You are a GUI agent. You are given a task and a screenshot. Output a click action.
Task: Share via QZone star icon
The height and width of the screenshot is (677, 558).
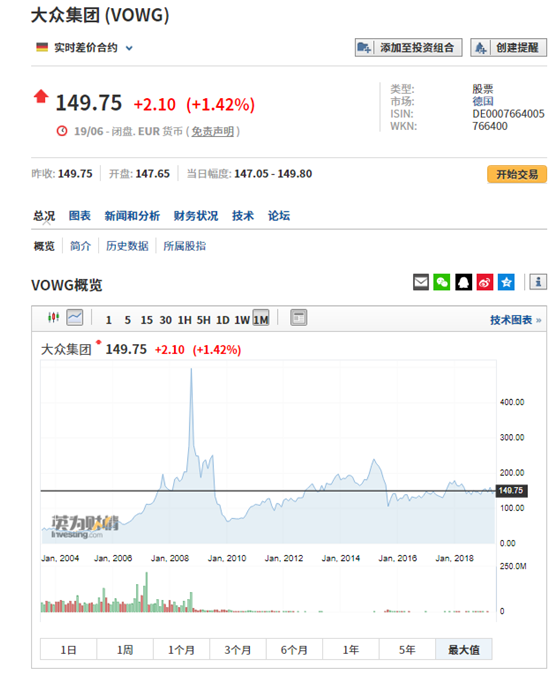[x=506, y=282]
